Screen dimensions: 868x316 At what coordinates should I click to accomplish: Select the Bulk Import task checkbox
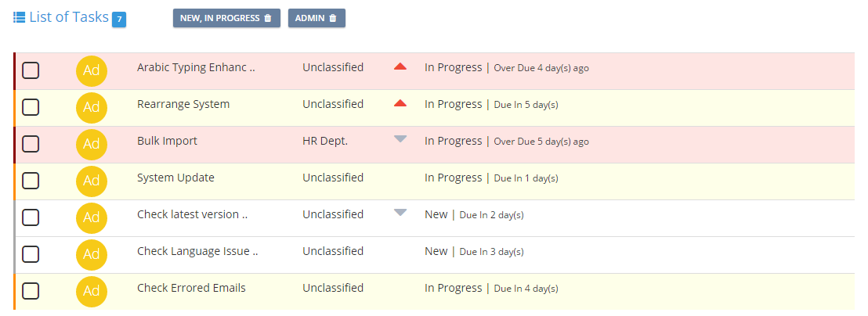31,144
